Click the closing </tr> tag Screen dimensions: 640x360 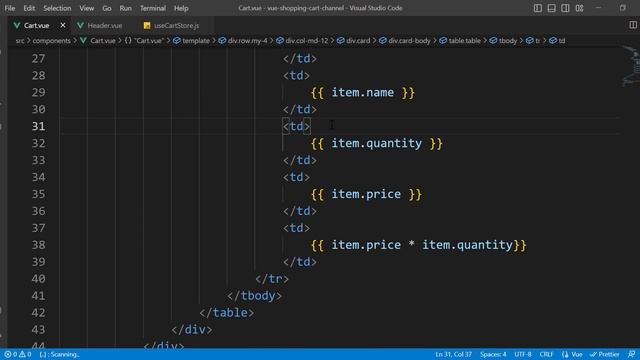[x=272, y=279]
